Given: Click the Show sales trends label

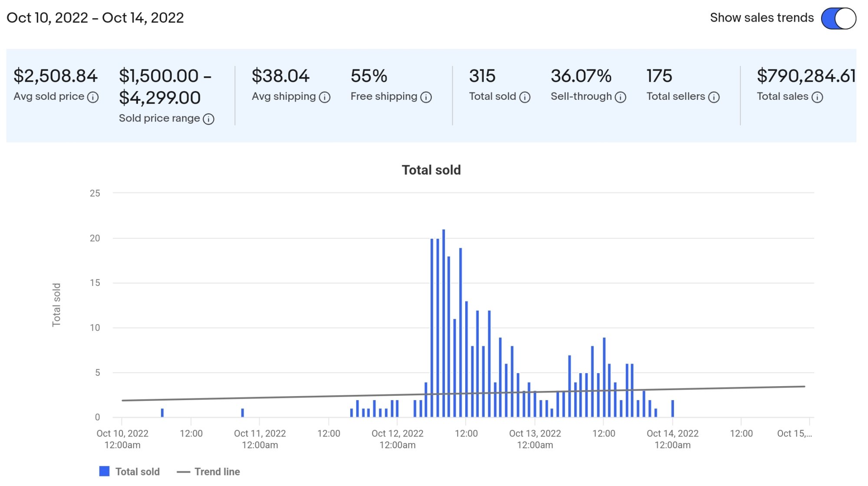Looking at the screenshot, I should [x=762, y=18].
